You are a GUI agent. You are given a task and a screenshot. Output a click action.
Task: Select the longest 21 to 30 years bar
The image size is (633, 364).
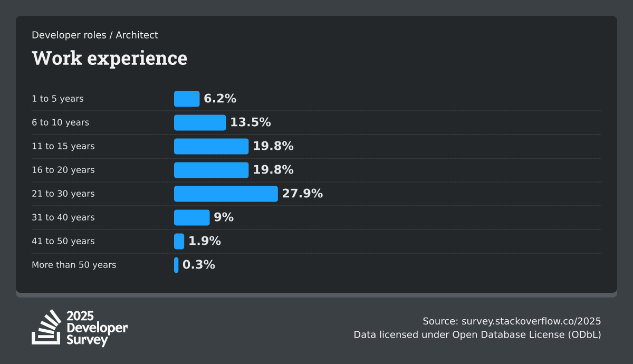tap(226, 194)
